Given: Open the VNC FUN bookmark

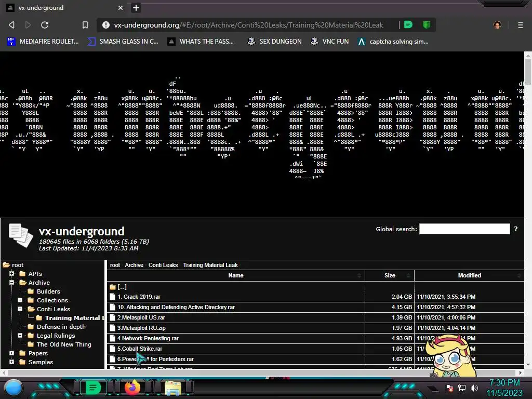Looking at the screenshot, I should 329,42.
